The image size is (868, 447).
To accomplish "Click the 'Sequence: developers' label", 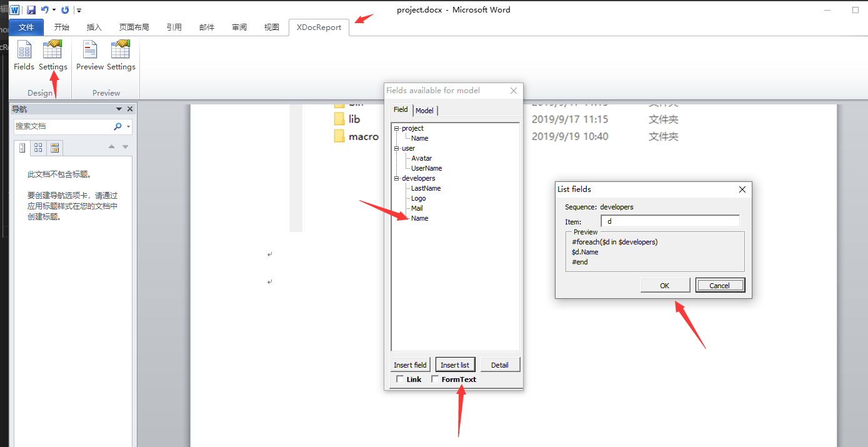I will click(599, 207).
